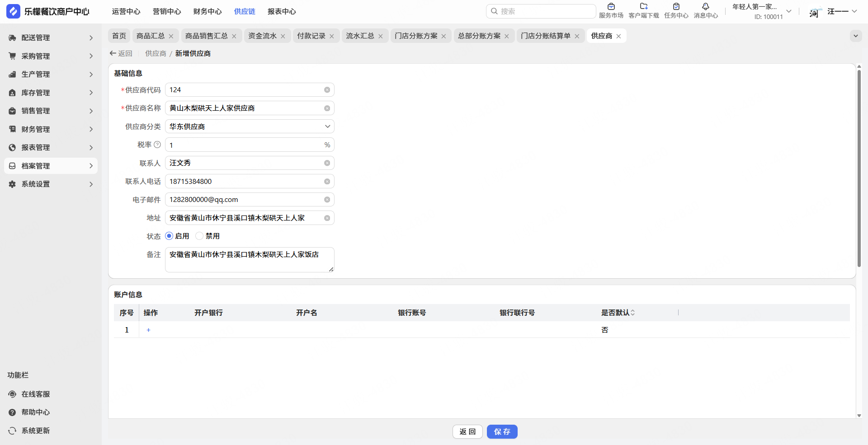Clear the 供应商名称 field
868x445 pixels.
pyautogui.click(x=327, y=108)
